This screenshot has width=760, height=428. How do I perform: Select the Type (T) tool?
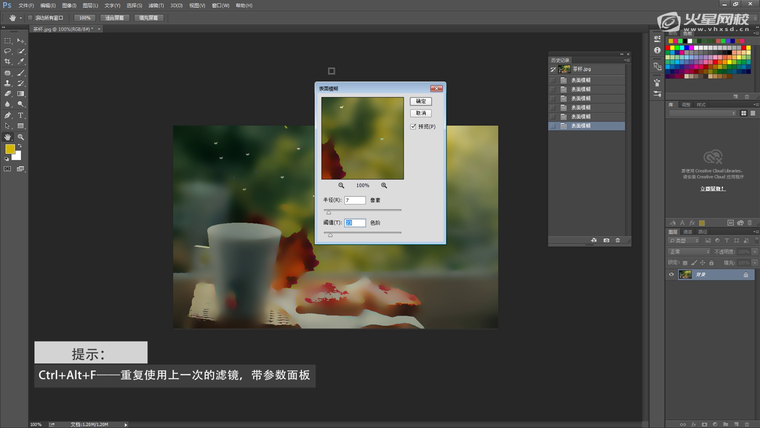20,115
